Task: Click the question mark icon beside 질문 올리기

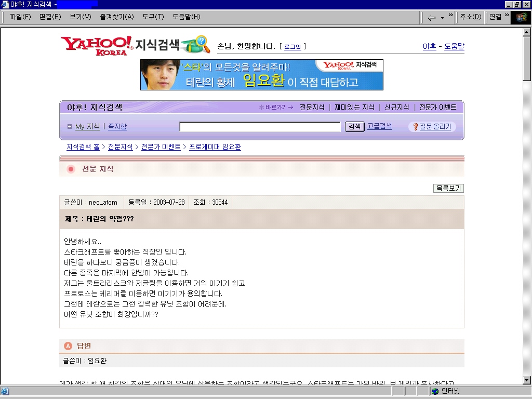Action: (415, 127)
